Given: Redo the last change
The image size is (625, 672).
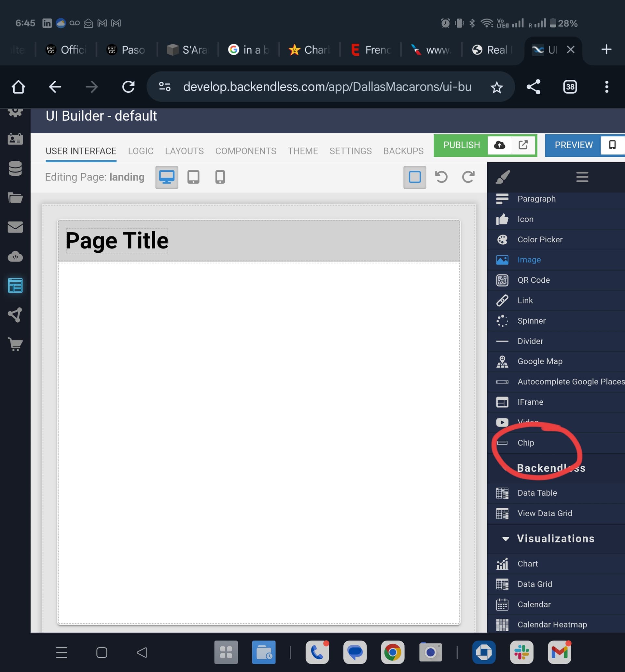Looking at the screenshot, I should [468, 177].
